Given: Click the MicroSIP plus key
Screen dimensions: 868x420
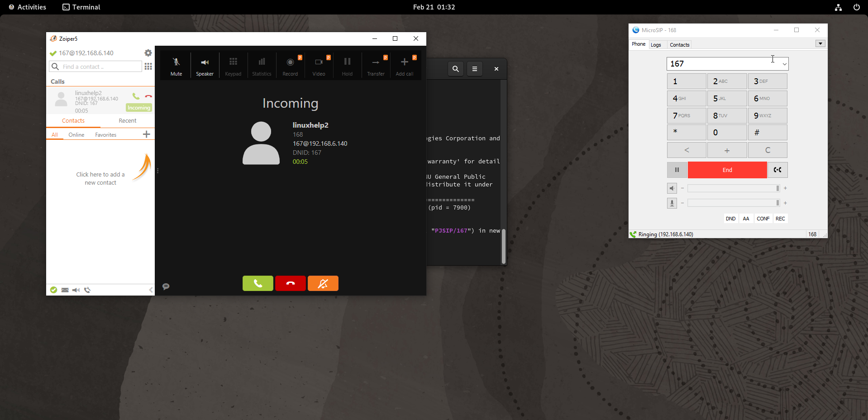Looking at the screenshot, I should pyautogui.click(x=727, y=150).
